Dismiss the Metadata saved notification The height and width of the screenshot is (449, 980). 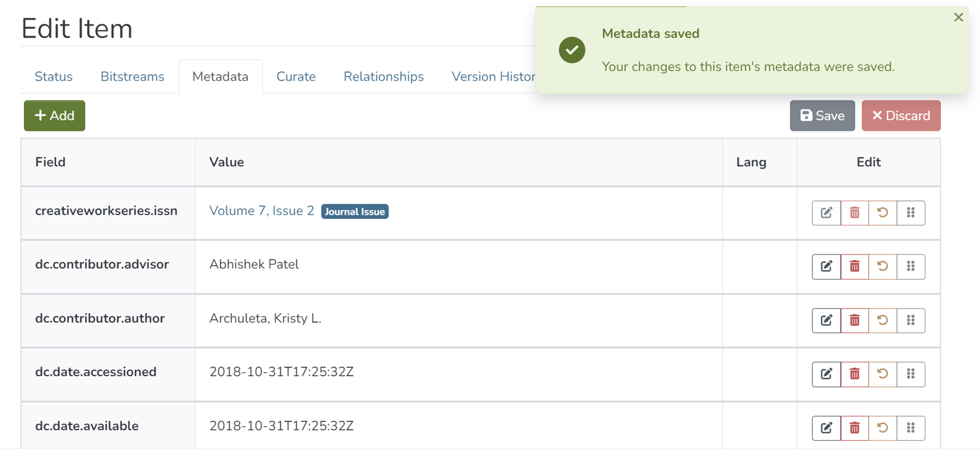pos(958,17)
